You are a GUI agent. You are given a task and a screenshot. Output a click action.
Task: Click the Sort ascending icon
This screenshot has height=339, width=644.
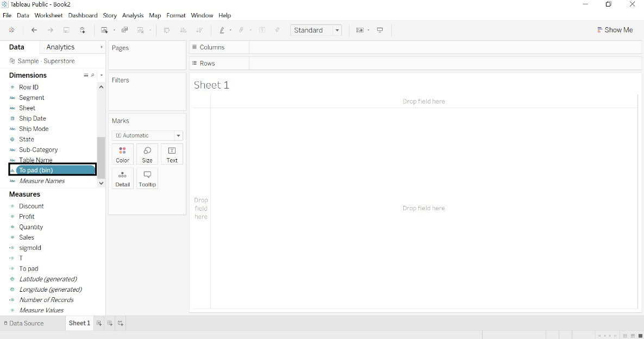coord(183,30)
